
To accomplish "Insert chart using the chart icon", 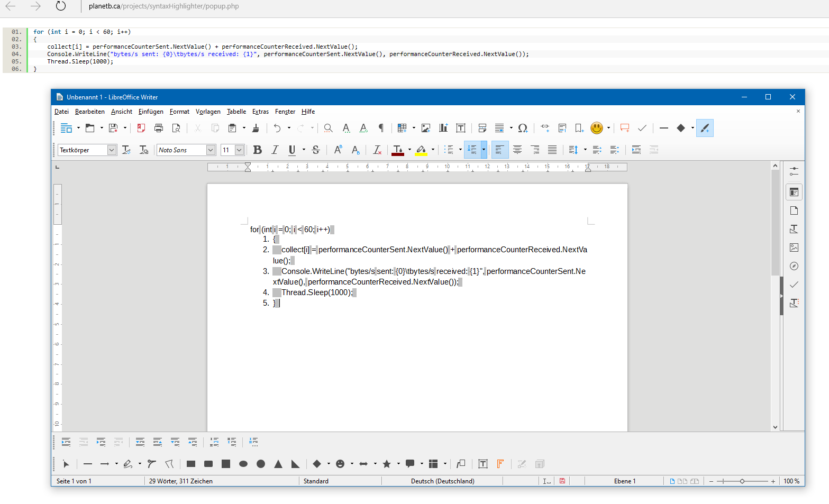I will (x=443, y=128).
